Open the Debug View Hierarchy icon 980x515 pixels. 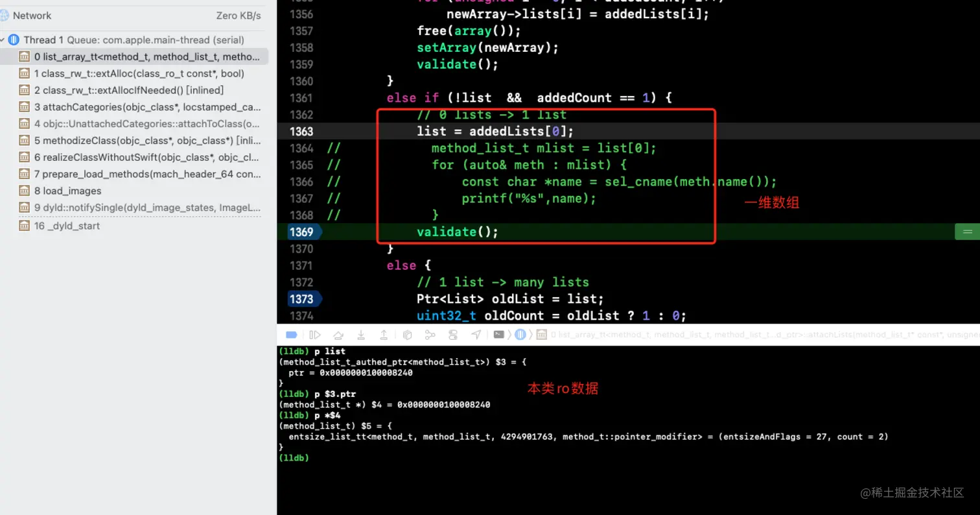[x=407, y=335]
